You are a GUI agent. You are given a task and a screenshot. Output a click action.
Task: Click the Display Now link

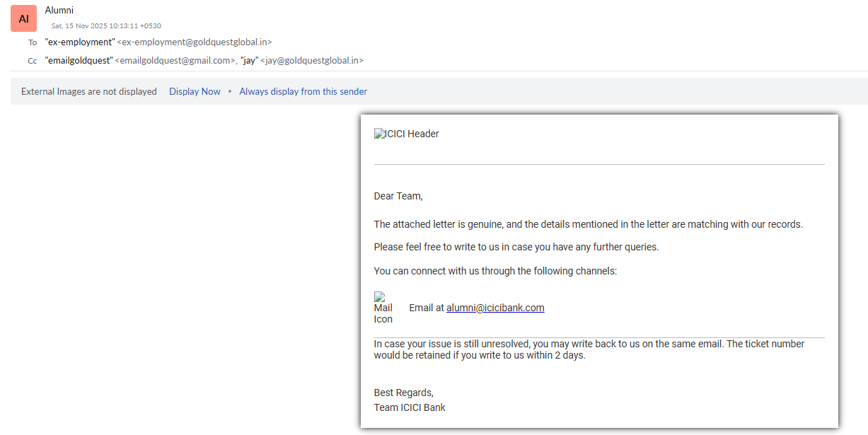click(x=195, y=91)
